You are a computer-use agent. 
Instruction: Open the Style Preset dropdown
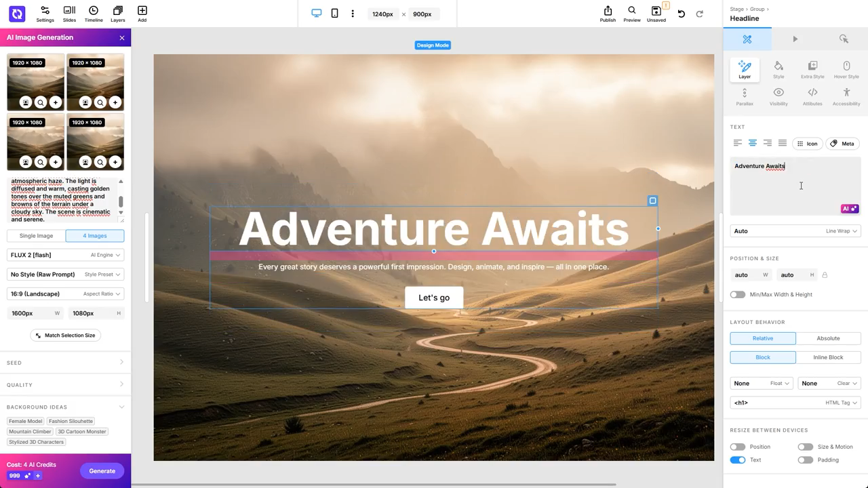point(65,274)
